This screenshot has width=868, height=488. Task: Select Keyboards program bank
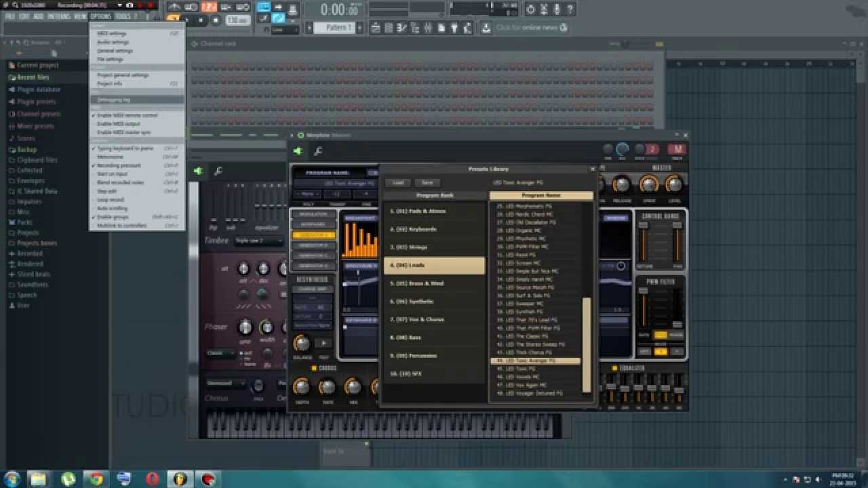coord(434,229)
